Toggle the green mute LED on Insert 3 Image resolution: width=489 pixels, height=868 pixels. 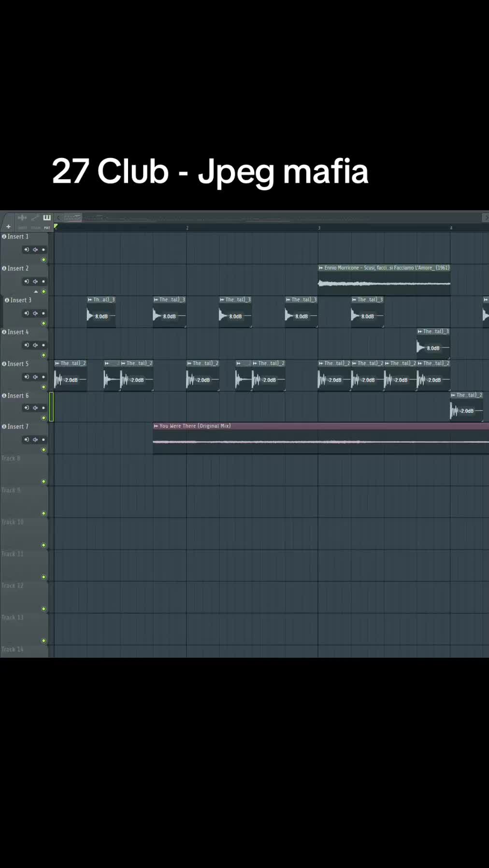tap(43, 323)
